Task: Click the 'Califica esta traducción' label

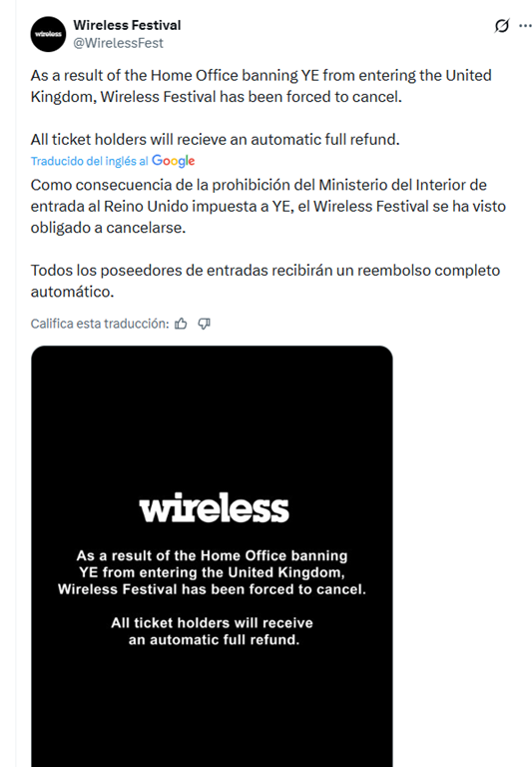Action: point(100,324)
